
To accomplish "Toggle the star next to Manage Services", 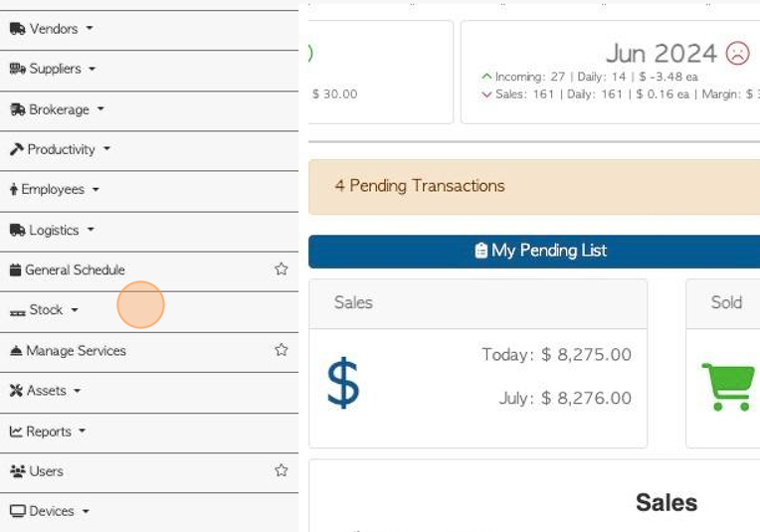I will 282,350.
